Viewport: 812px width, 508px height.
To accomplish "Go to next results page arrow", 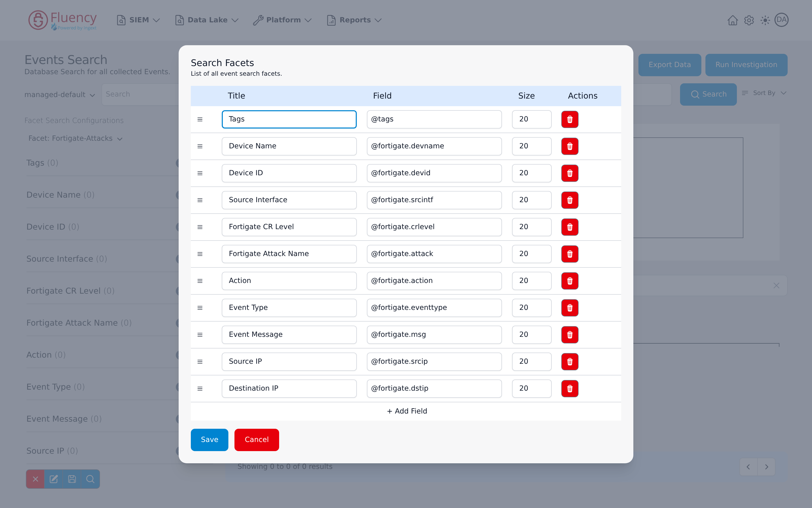I will pos(766,467).
